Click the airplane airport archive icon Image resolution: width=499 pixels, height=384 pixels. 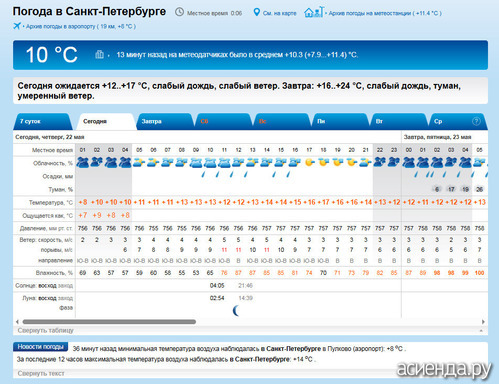pyautogui.click(x=17, y=26)
